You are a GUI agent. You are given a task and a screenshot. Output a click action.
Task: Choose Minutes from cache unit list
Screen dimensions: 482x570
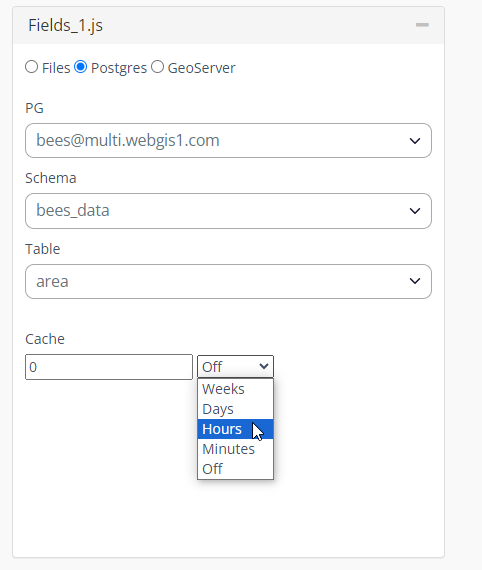pyautogui.click(x=236, y=449)
